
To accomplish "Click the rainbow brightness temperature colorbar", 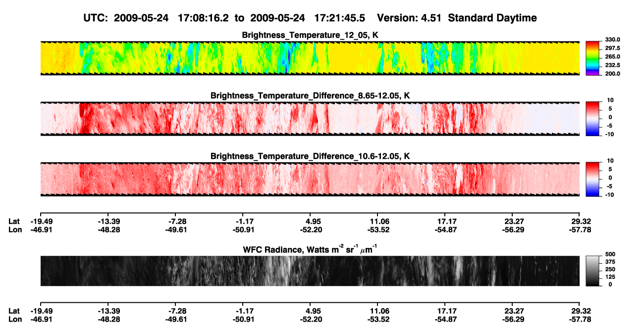I will pyautogui.click(x=592, y=58).
